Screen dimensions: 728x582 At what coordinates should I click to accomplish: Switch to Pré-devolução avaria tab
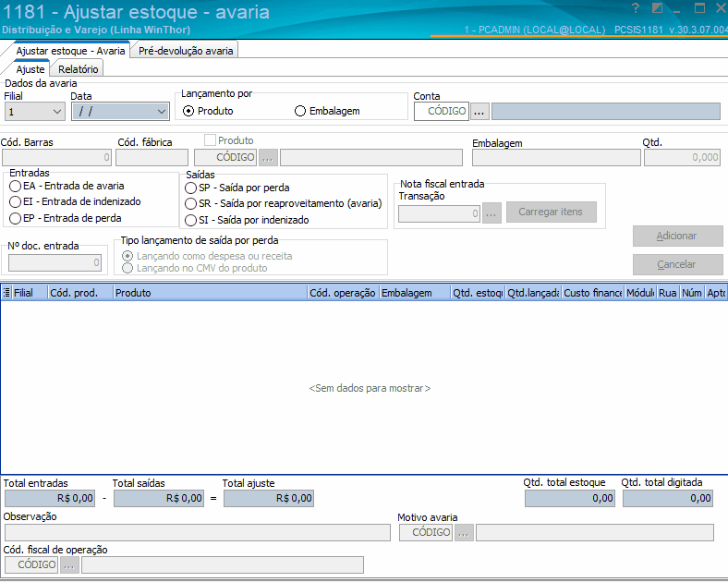(x=186, y=51)
